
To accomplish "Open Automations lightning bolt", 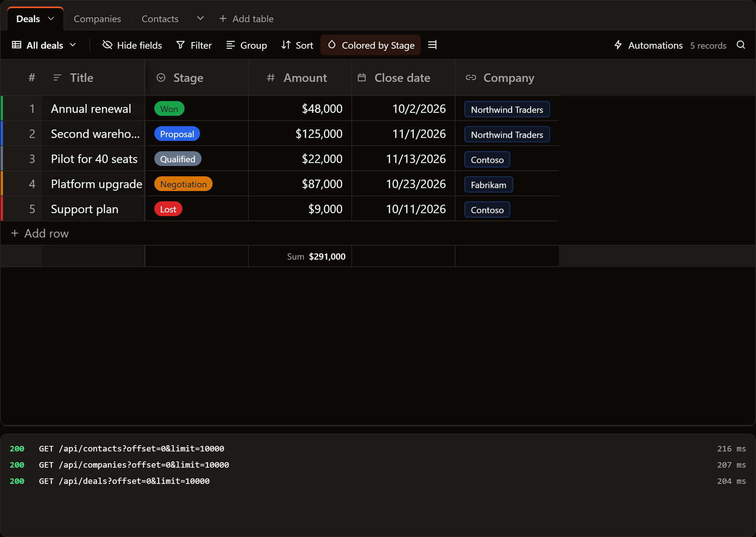I will click(618, 45).
